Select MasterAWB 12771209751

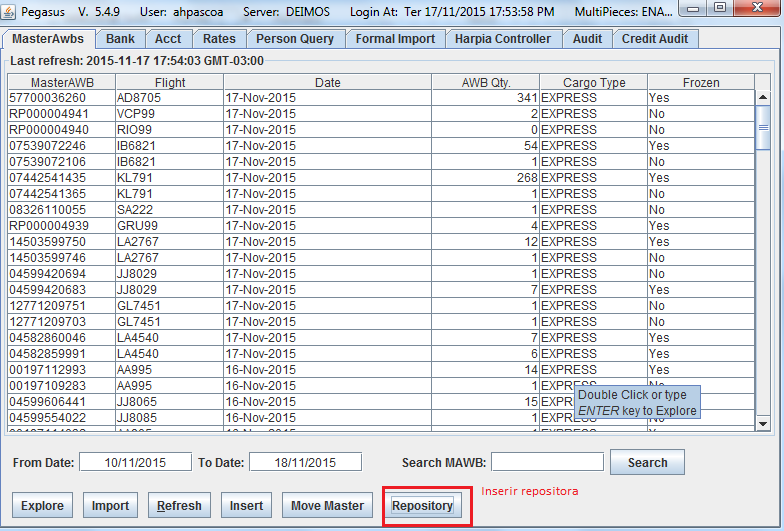tap(62, 306)
